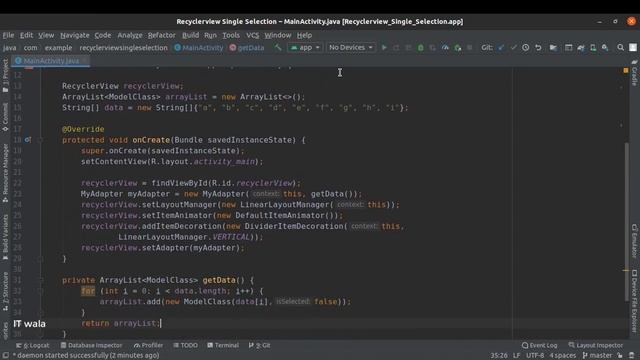Click the Debug app bug icon
The image size is (640, 360).
pyautogui.click(x=420, y=48)
